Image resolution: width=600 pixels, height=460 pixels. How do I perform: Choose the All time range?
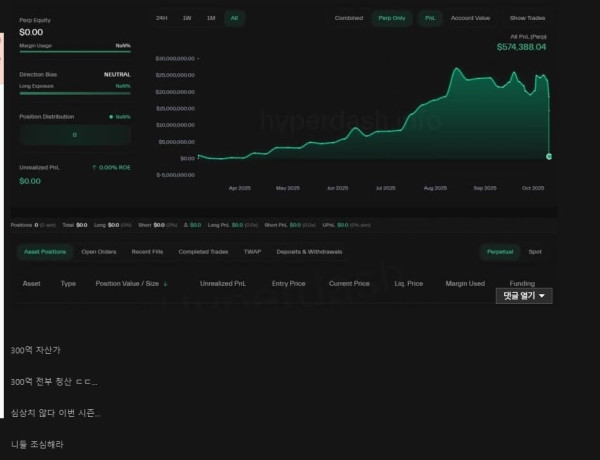click(x=235, y=18)
